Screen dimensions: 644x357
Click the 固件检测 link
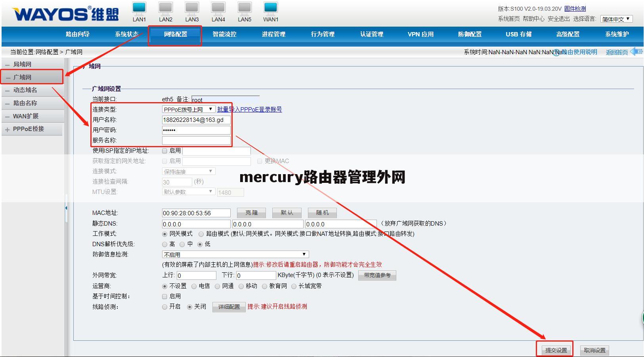click(x=575, y=8)
